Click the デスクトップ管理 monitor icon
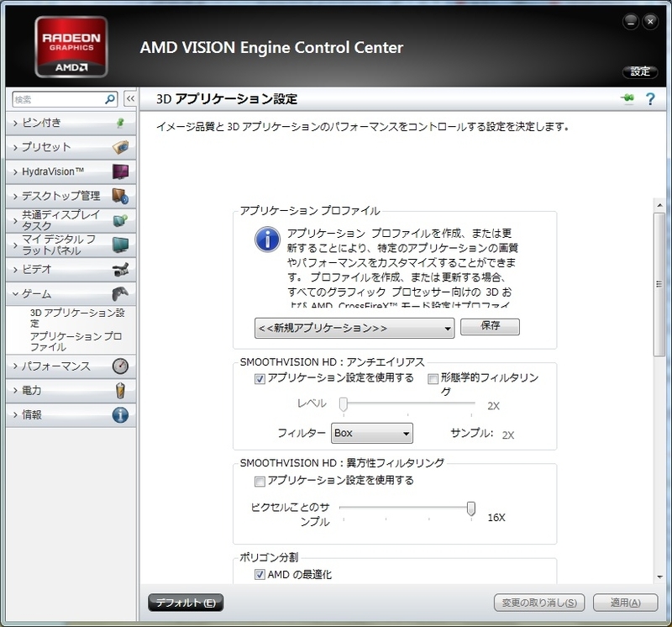672x627 pixels. coord(120,196)
